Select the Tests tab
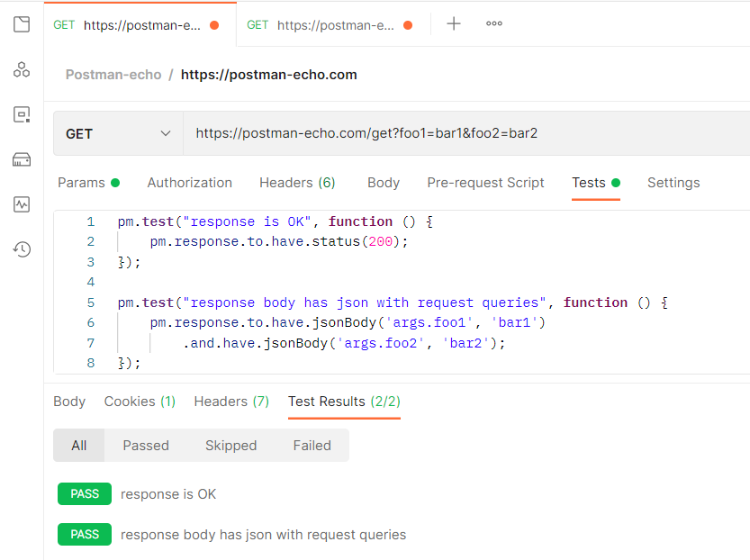This screenshot has width=750, height=560. coord(596,183)
